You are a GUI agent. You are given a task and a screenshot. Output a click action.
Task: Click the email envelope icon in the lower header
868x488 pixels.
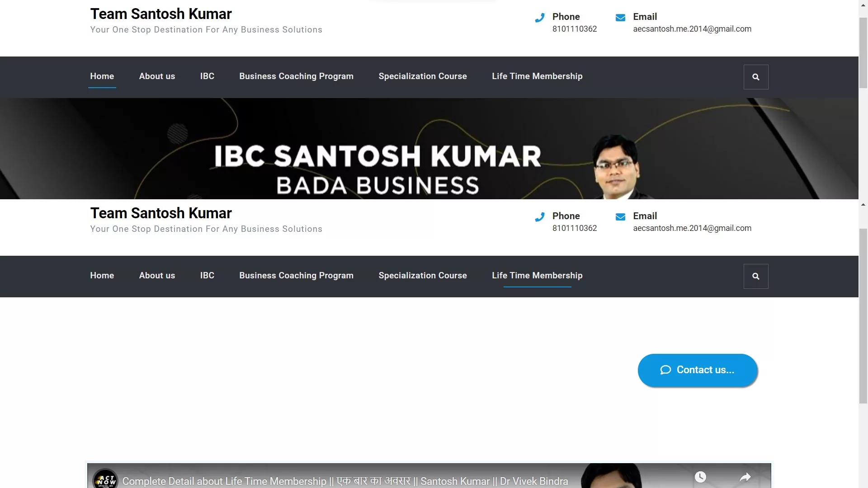tap(620, 217)
